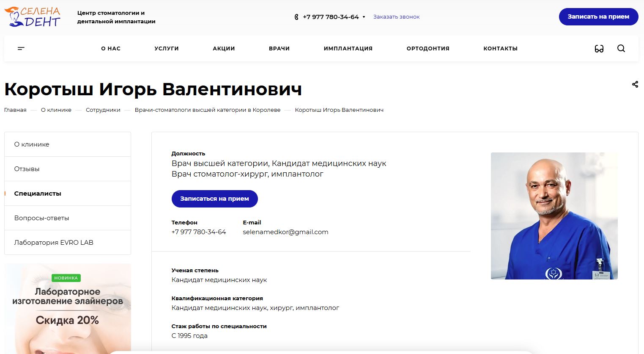Click the text С 1995 года
Screen dimensions: 644x354
189,336
